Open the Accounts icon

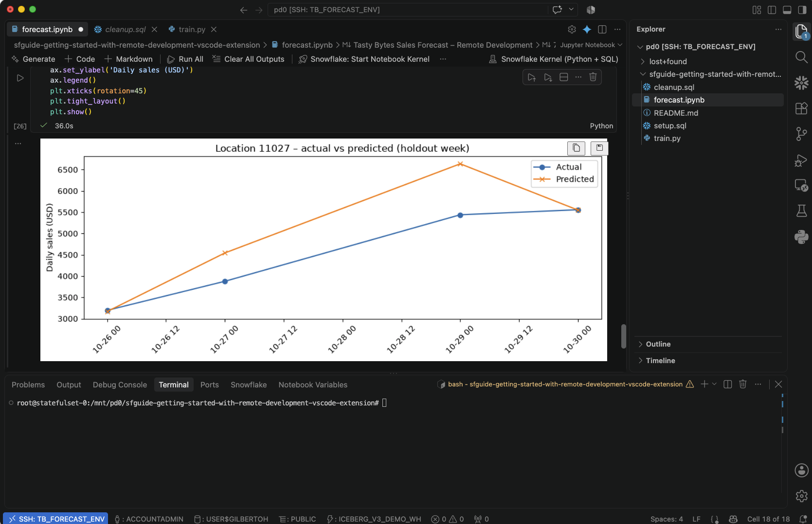pyautogui.click(x=801, y=470)
